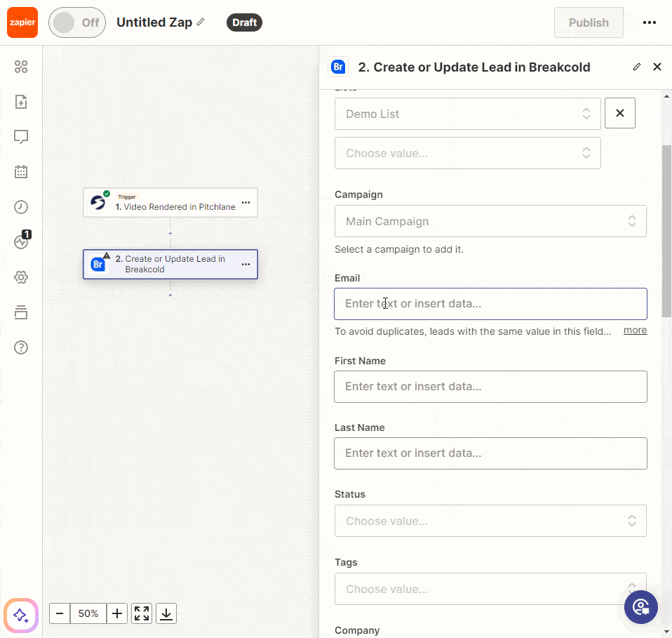Select the Create or Update Lead step card
Screen dimensions: 672x638
[x=170, y=264]
